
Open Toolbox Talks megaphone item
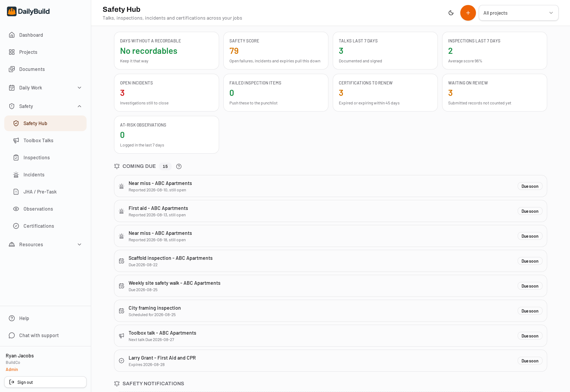45,140
